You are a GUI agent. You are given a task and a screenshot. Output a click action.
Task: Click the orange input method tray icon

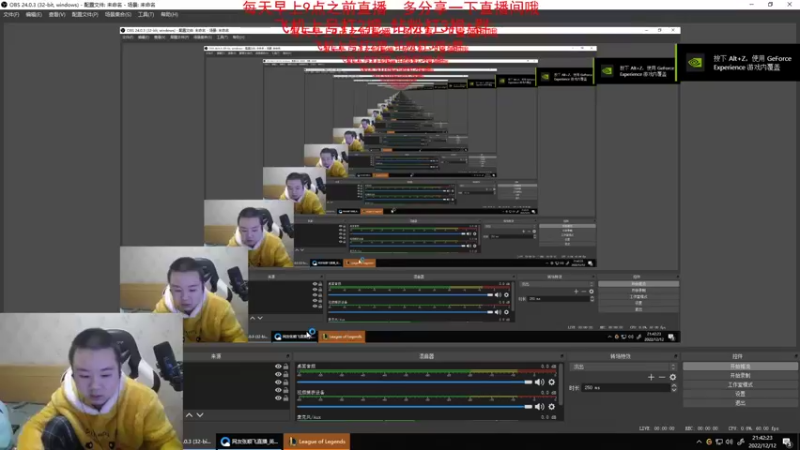(x=709, y=442)
